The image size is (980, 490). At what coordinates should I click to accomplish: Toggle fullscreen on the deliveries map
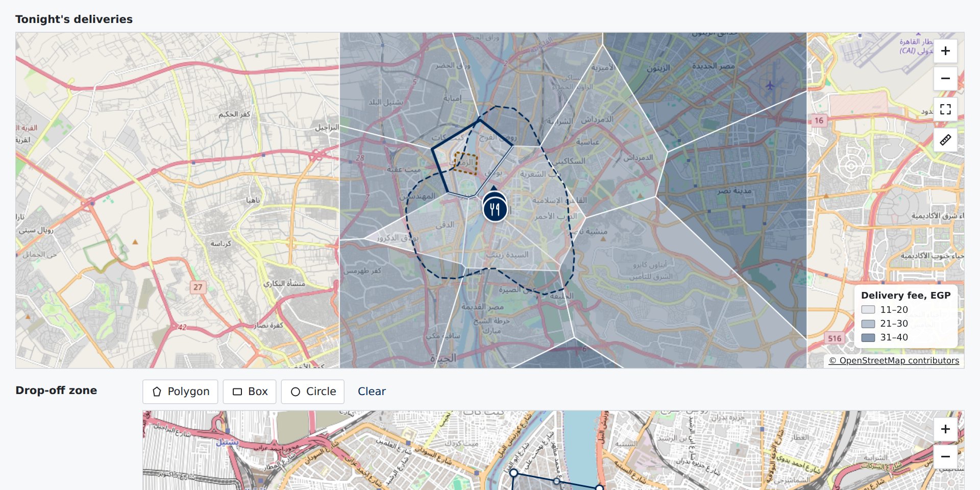click(x=945, y=109)
